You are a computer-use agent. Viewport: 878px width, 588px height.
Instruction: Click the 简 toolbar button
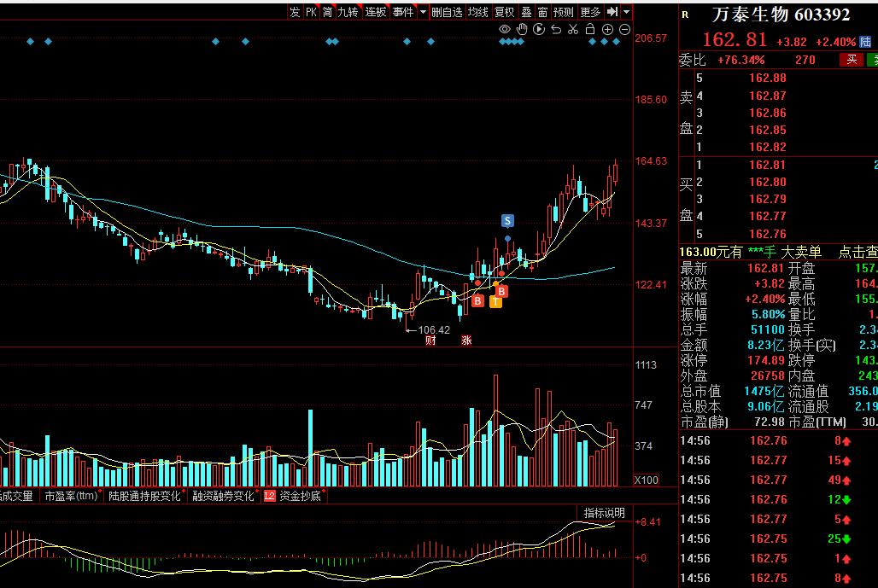328,12
